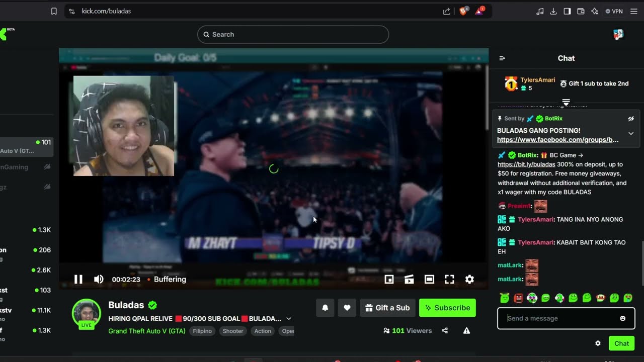The width and height of the screenshot is (644, 362).
Task: Open Buladas channel avatar
Action: (x=87, y=313)
